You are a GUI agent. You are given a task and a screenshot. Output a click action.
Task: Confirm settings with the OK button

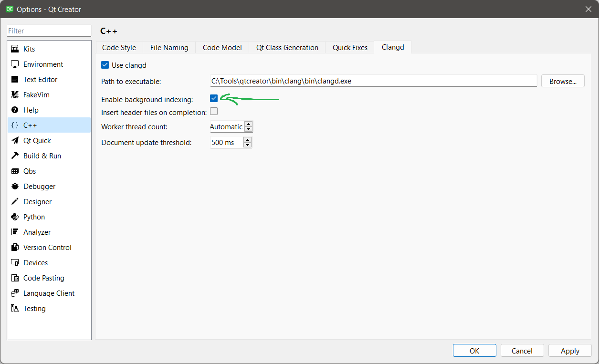point(474,351)
